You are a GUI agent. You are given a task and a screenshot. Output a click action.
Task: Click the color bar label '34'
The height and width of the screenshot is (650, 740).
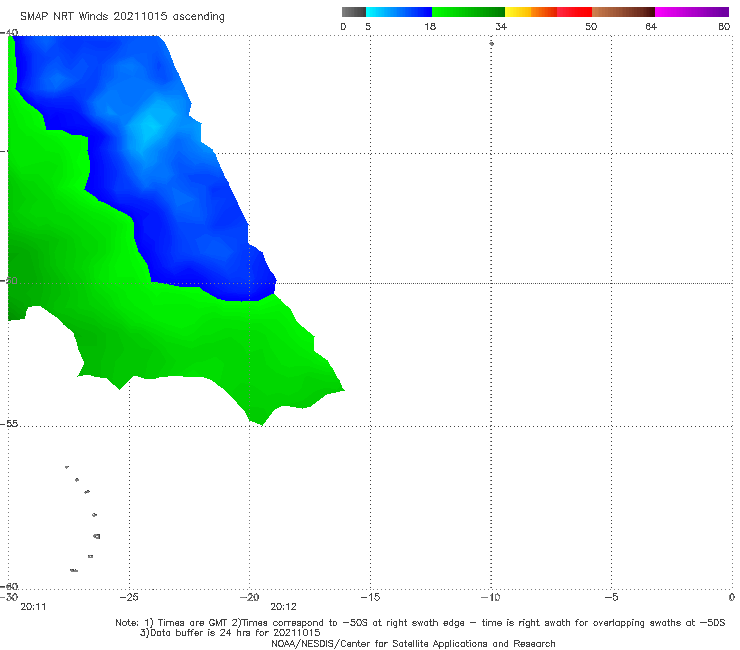(501, 27)
